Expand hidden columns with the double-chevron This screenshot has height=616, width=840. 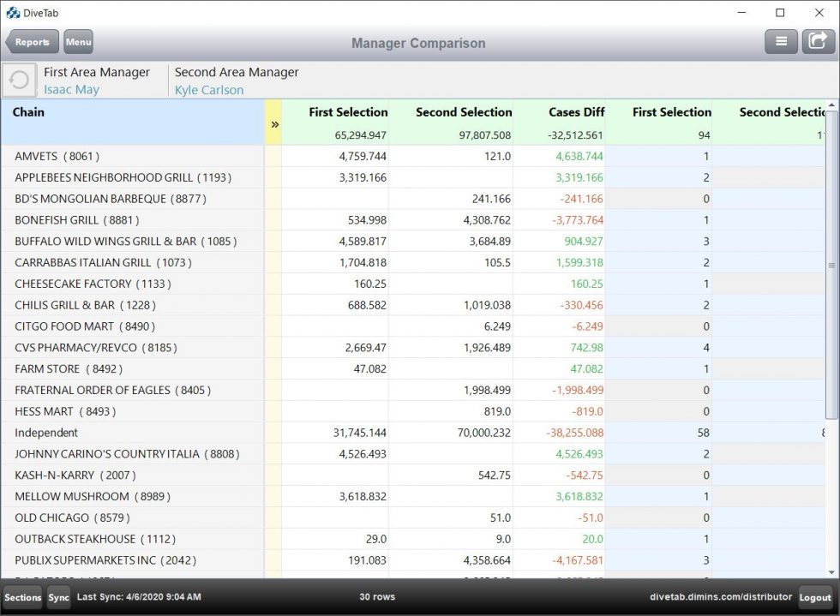pyautogui.click(x=274, y=123)
